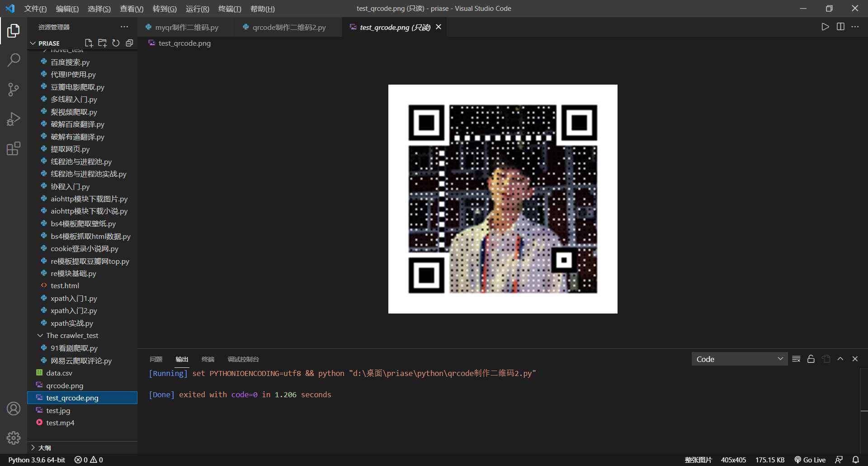Click 整张图片 zoom status item
The width and height of the screenshot is (868, 466).
(698, 460)
